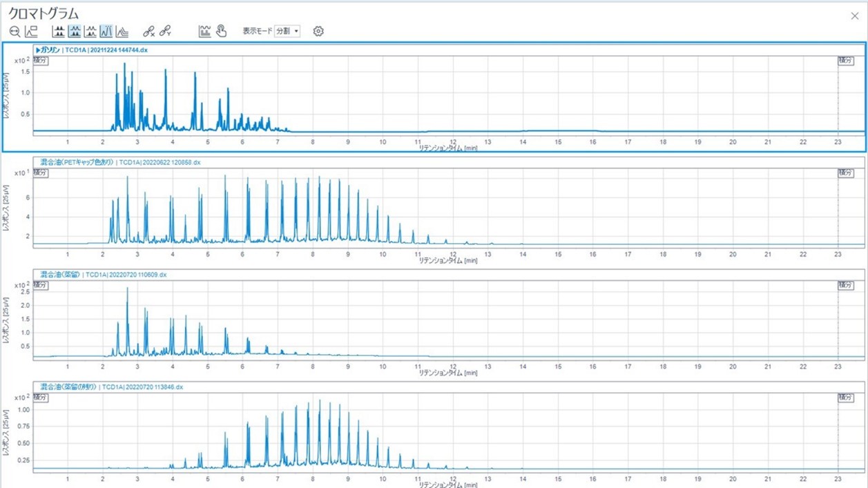Click left 積分 label in 混合油(蒸留) chart
868x488 pixels.
(x=41, y=285)
